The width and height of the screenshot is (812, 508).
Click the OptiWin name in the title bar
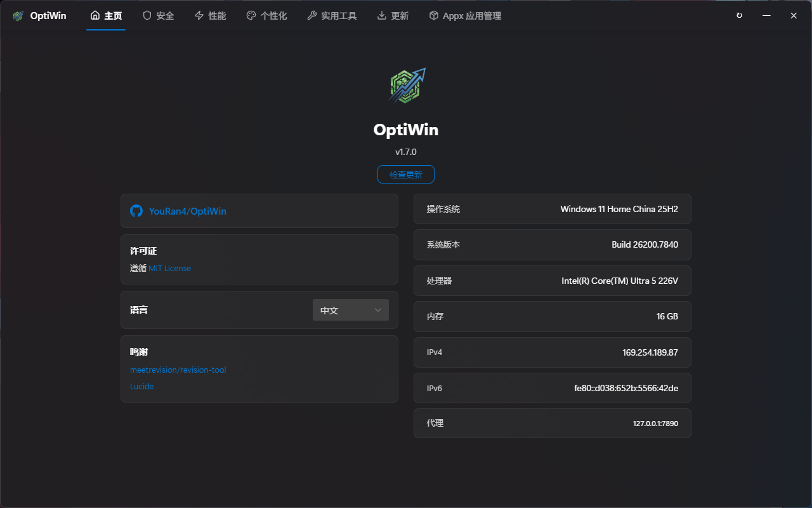(48, 16)
